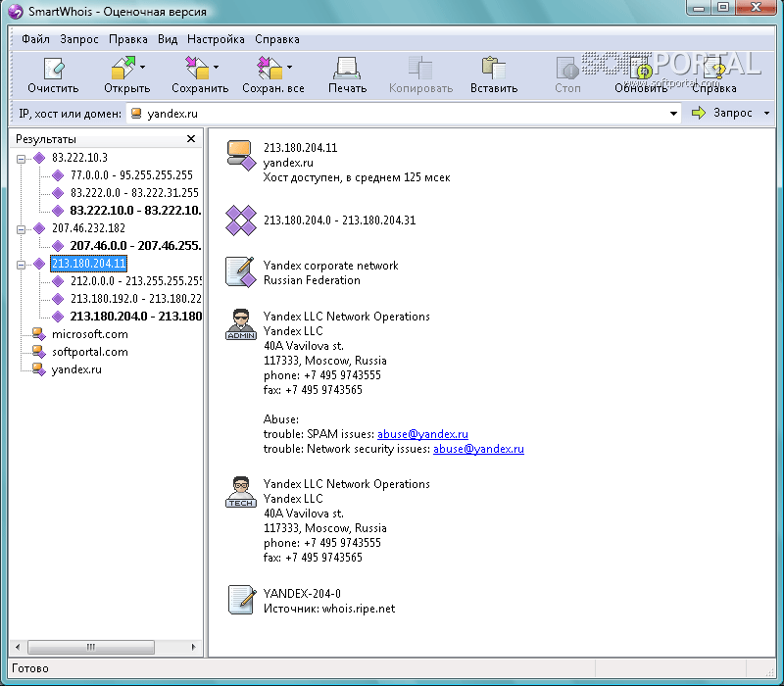Screen dimensions: 784x686
Task: Select tree item 83.222.10.3
Action: (79, 158)
